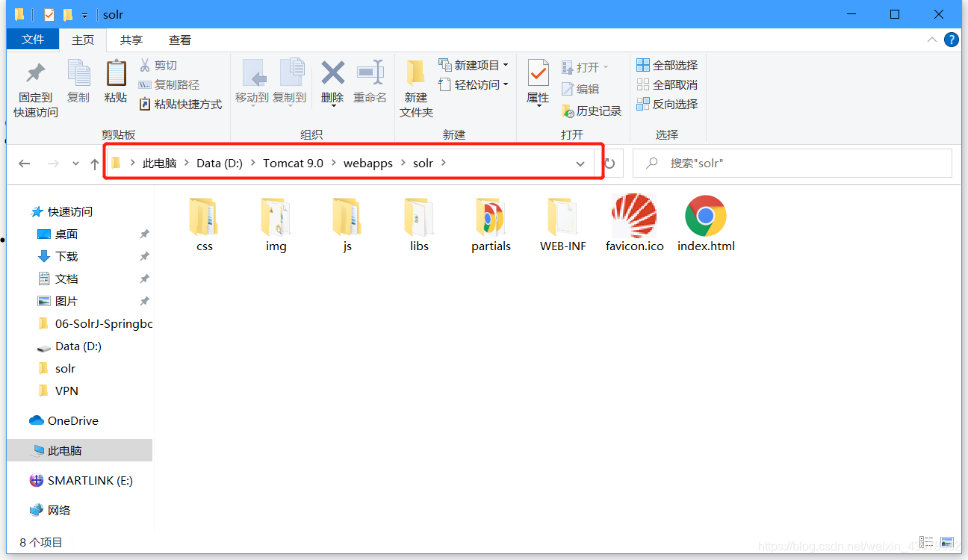Click 此电脑 in the address bar
This screenshot has width=968, height=560.
coord(159,163)
